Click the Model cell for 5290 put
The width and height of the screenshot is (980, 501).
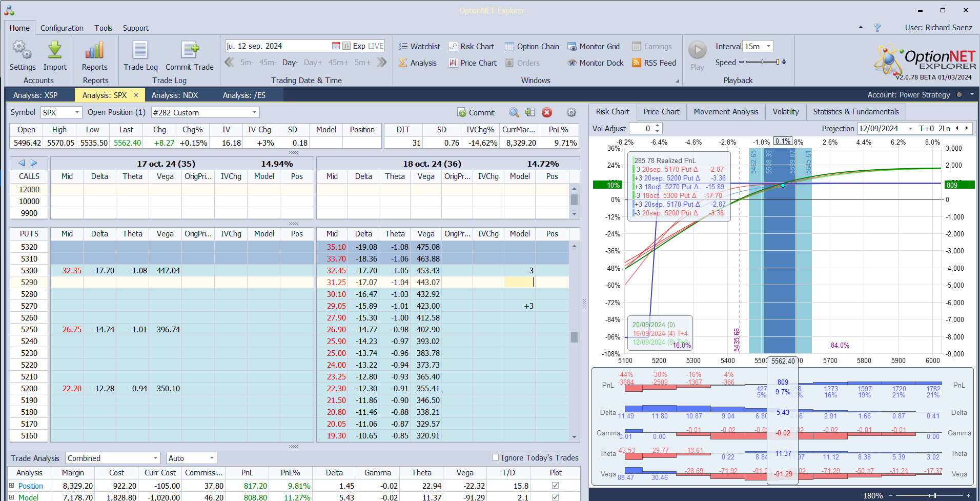pos(519,282)
